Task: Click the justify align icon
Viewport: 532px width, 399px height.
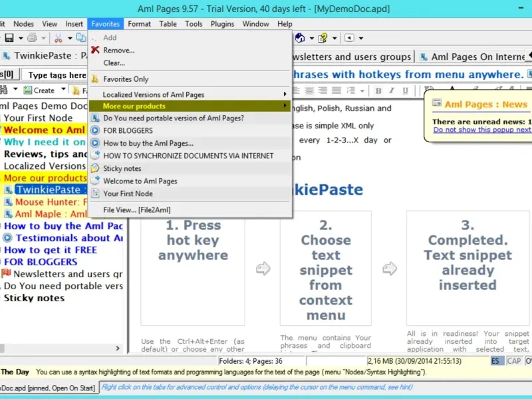Action: click(x=336, y=90)
